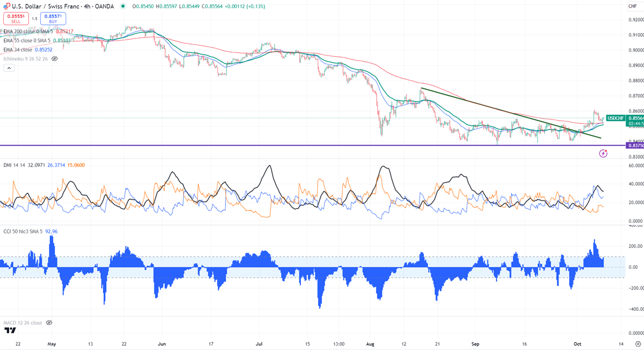Viewport: 644px width, 352px height.
Task: Collapse the indicator legend with the chevron
Action: coord(9,68)
